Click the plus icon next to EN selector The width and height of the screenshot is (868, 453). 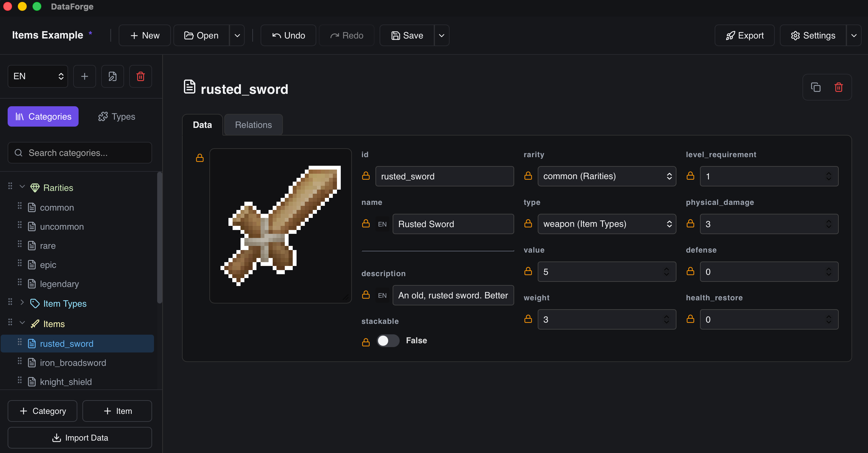(85, 76)
